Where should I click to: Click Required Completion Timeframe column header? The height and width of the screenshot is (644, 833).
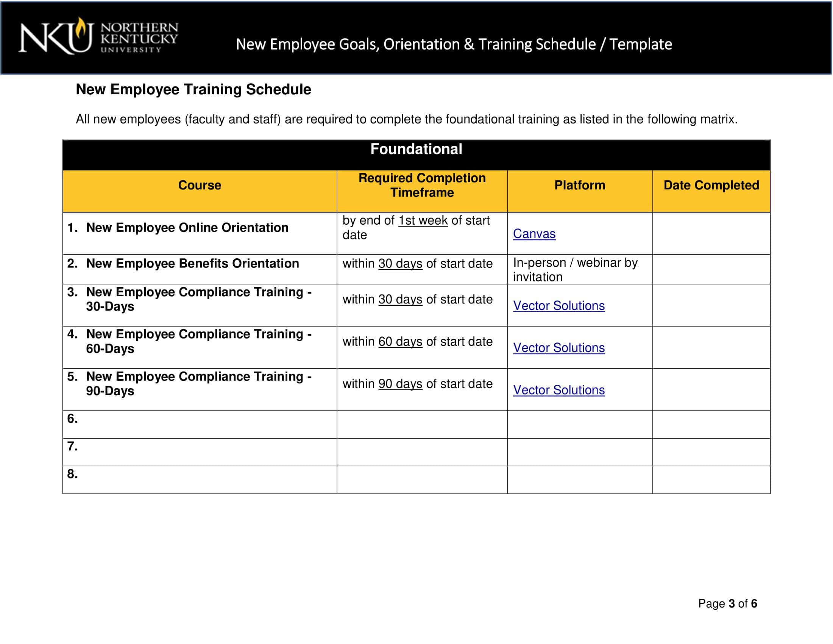coord(422,185)
